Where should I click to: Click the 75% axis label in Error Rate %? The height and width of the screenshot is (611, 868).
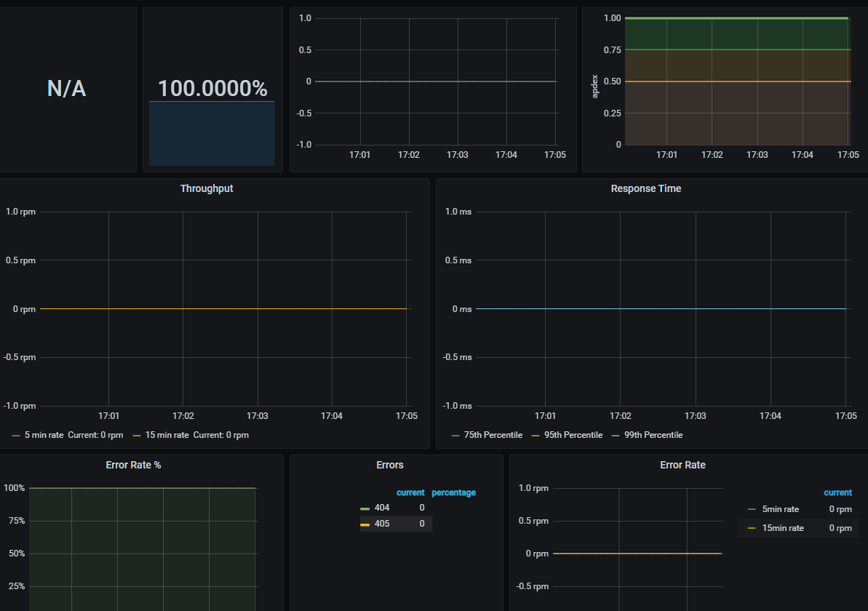[x=17, y=521]
